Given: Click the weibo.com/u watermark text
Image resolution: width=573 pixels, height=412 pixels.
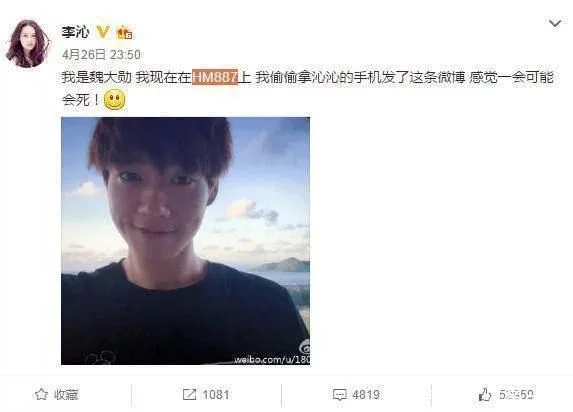Looking at the screenshot, I should 272,359.
